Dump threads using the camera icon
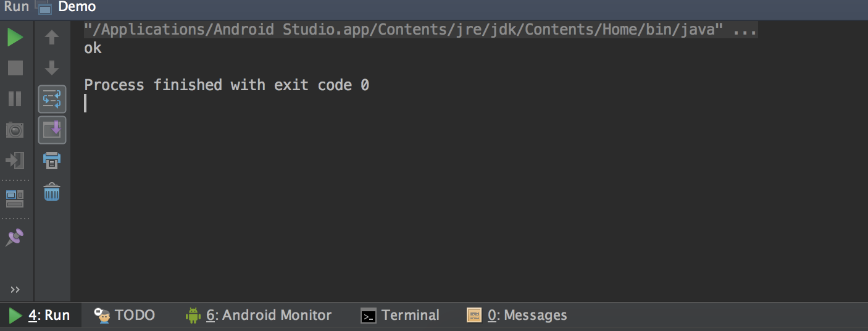 [x=15, y=130]
